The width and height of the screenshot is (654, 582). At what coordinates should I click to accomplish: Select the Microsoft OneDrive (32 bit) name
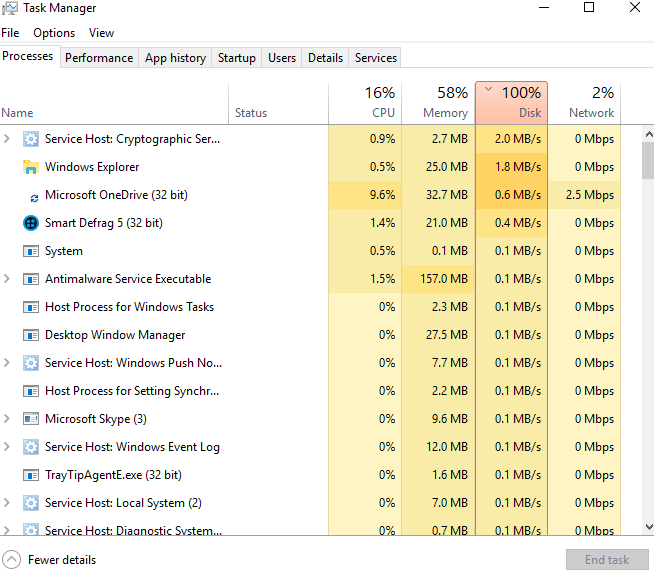[x=116, y=195]
